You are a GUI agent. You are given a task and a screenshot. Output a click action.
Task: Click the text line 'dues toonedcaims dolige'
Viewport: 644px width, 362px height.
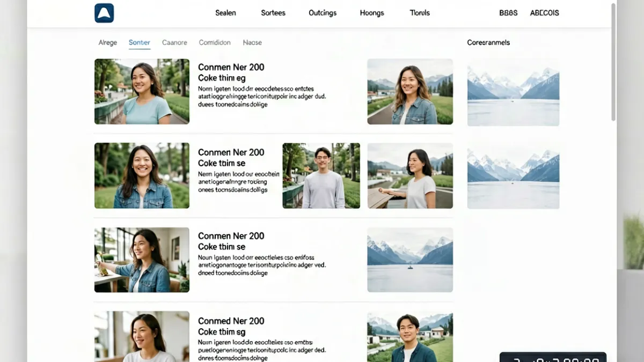tap(233, 105)
